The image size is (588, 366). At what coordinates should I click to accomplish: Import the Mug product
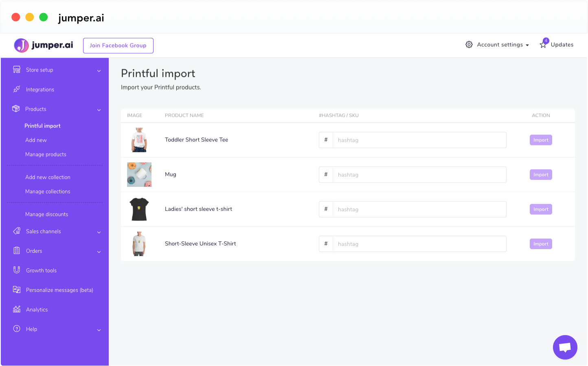(x=541, y=175)
